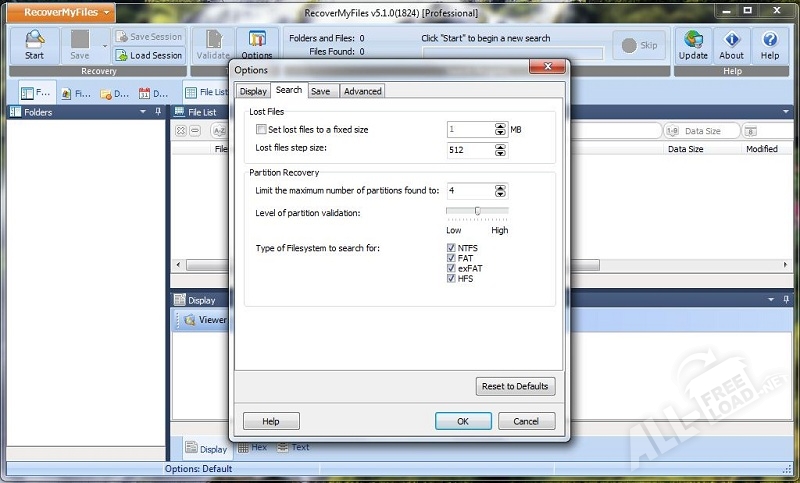The image size is (800, 483).
Task: Open the RecoverMyFiles application menu dropdown
Action: [x=61, y=13]
